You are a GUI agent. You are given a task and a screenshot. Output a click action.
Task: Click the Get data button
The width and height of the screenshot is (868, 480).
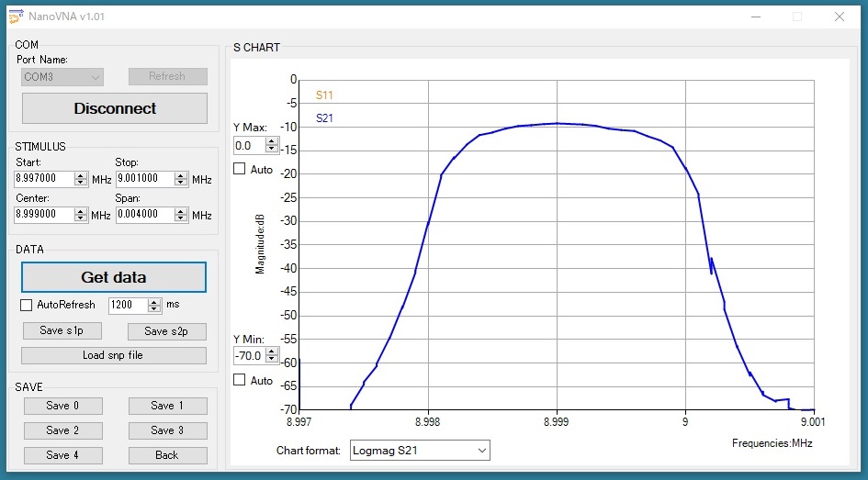pos(114,277)
